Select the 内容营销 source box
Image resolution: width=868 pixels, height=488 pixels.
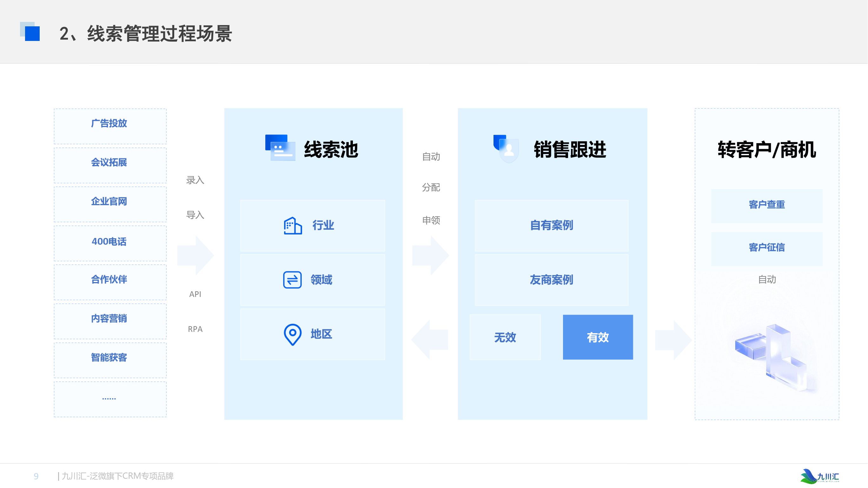pos(110,321)
